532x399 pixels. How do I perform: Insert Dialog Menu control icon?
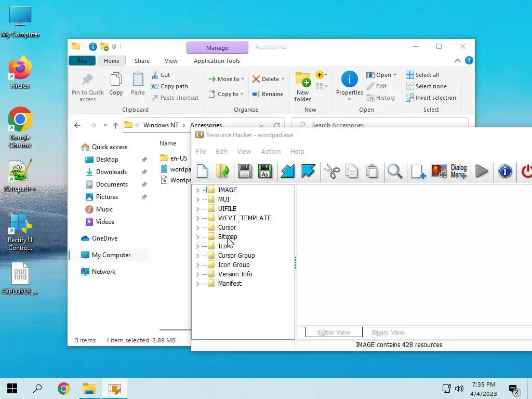[459, 171]
